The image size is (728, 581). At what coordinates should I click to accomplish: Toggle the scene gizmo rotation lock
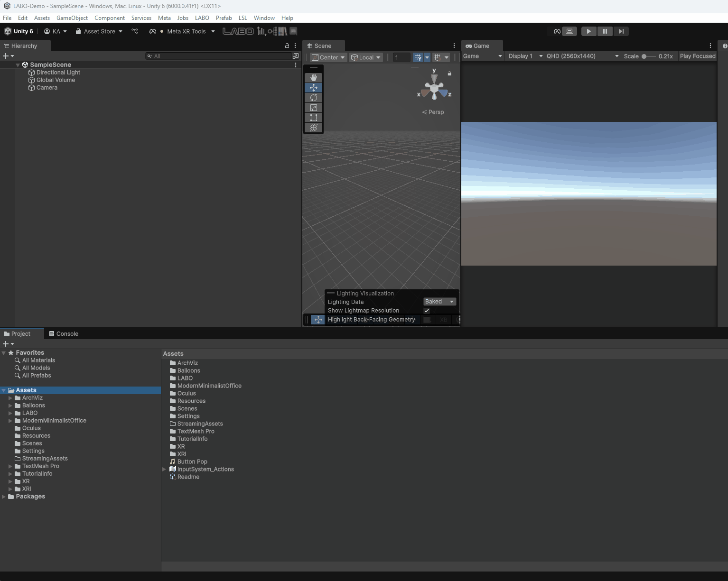click(x=449, y=74)
